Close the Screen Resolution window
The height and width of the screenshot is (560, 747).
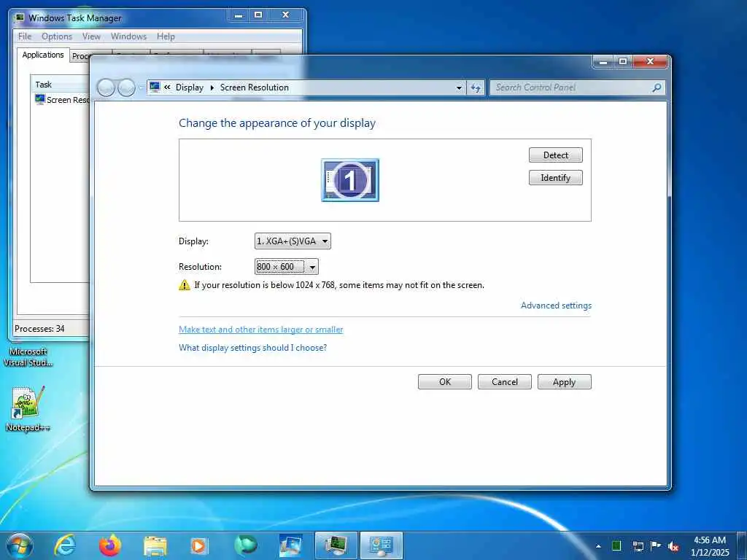(650, 61)
